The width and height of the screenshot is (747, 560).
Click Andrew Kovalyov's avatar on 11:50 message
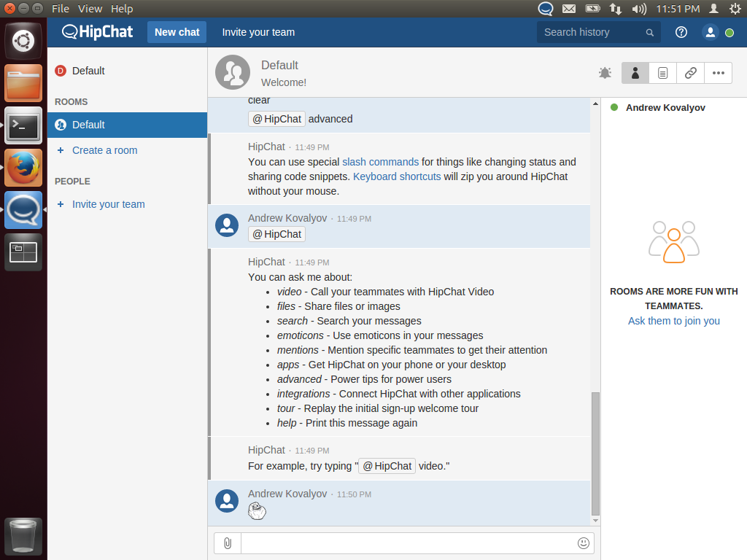pyautogui.click(x=227, y=501)
